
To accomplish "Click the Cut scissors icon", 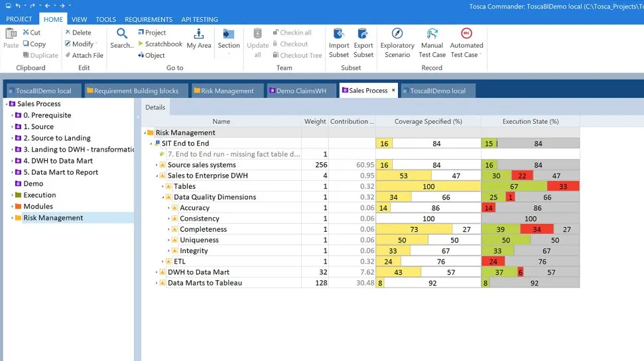I will (26, 32).
